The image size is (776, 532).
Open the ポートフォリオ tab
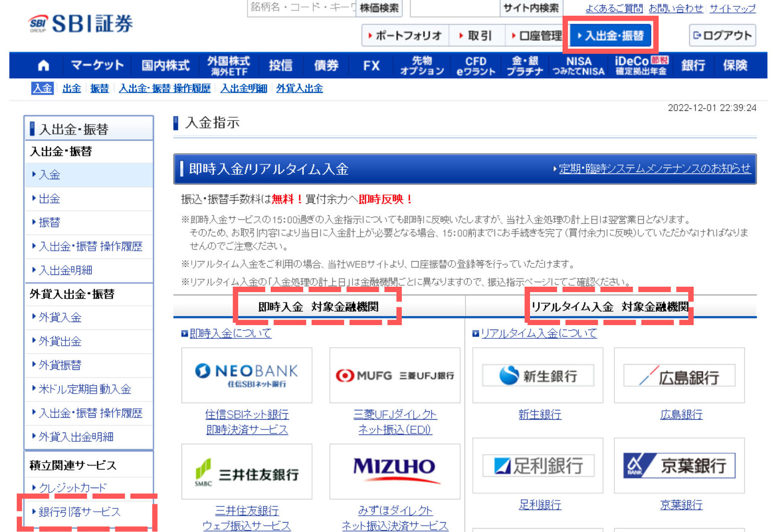pos(405,35)
